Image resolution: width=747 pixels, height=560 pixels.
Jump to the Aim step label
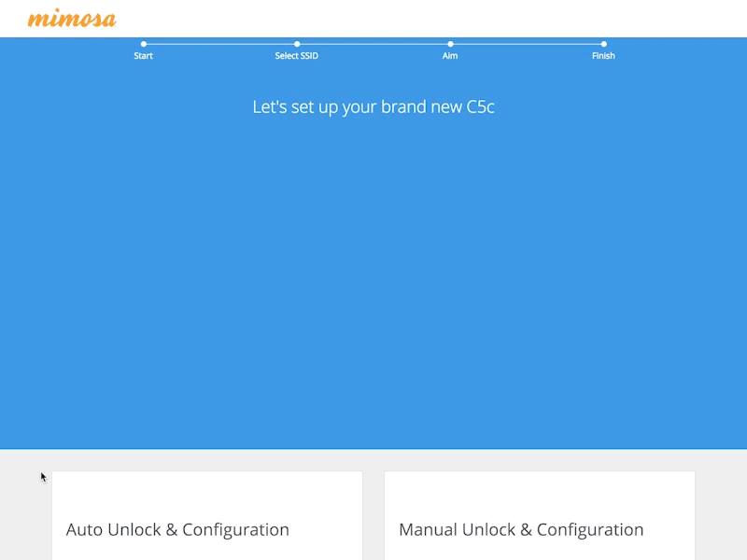(x=450, y=56)
